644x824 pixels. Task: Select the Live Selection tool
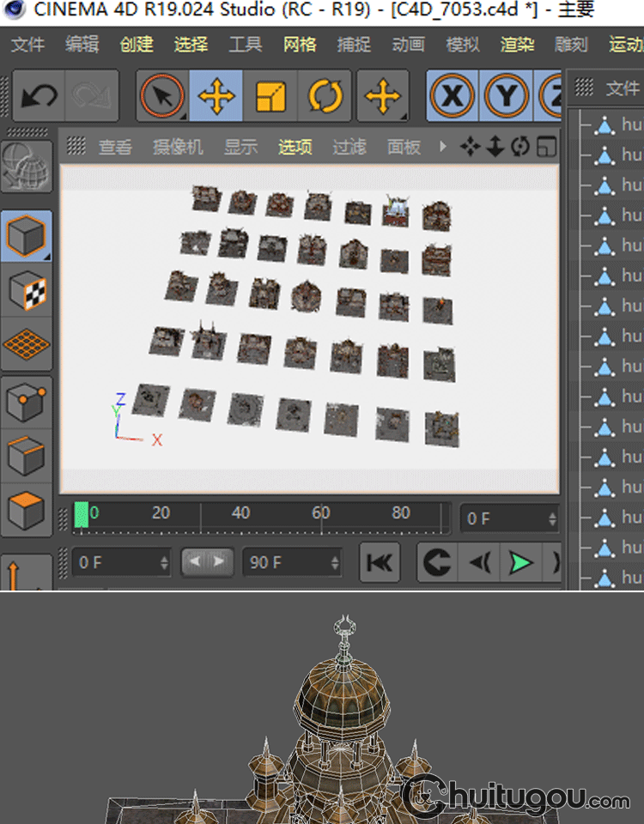(163, 96)
